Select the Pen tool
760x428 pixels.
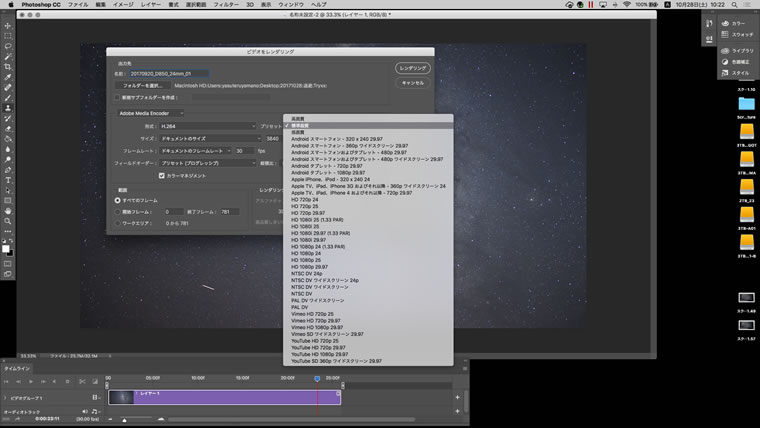pos(8,170)
